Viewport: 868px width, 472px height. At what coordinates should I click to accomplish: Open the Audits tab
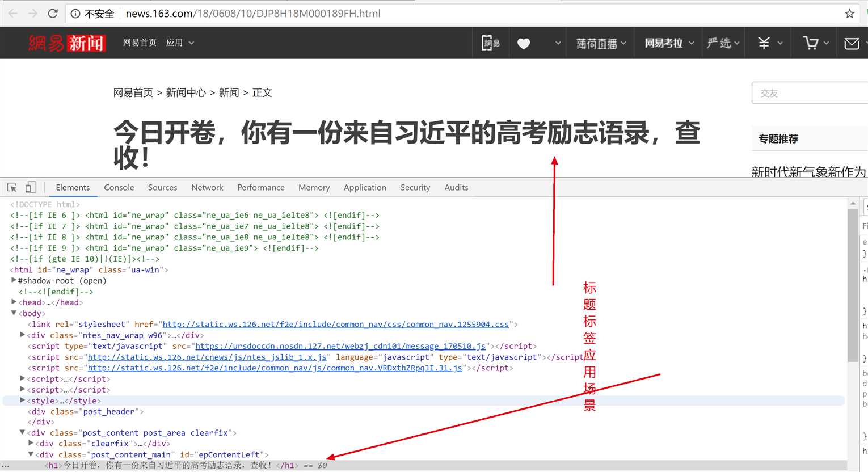pos(456,187)
